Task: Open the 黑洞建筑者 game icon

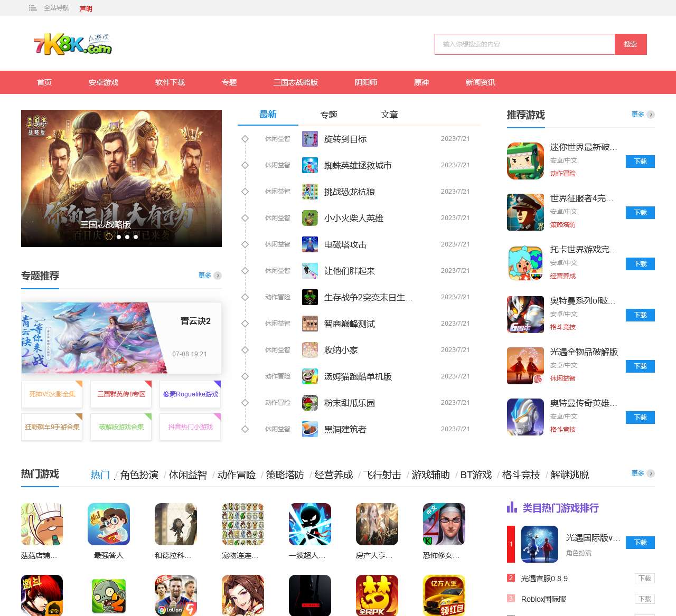Action: [x=310, y=429]
